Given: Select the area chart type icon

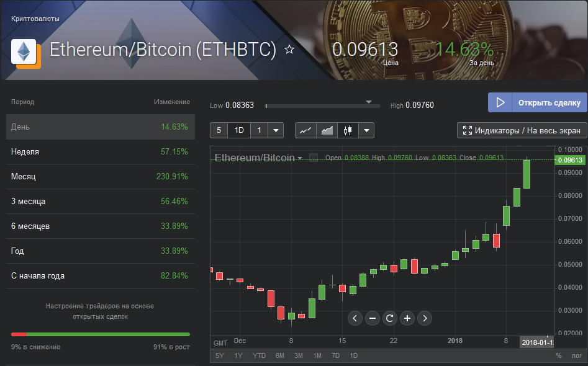Looking at the screenshot, I should 327,130.
